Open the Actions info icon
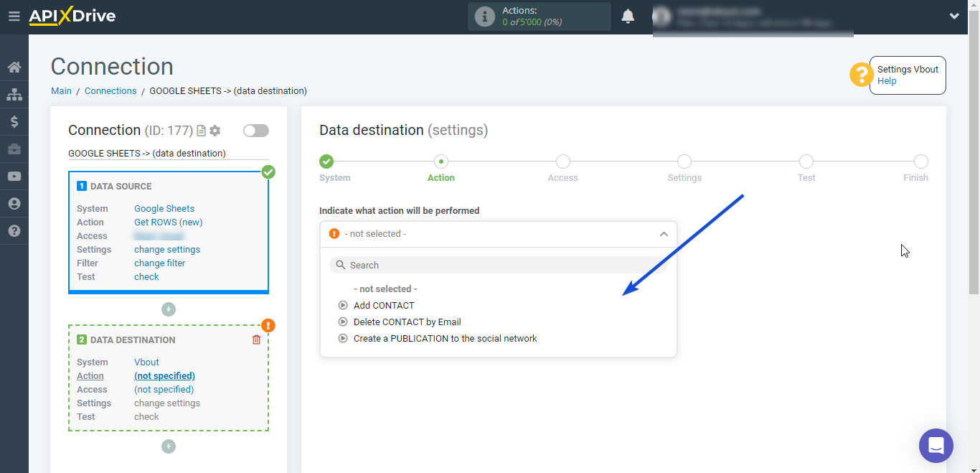 click(x=485, y=17)
